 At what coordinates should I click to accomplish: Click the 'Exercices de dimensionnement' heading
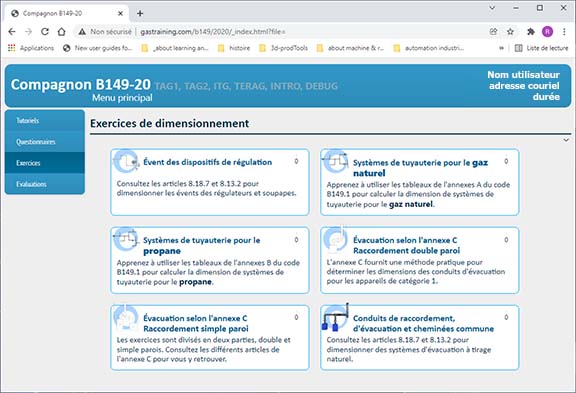point(170,123)
